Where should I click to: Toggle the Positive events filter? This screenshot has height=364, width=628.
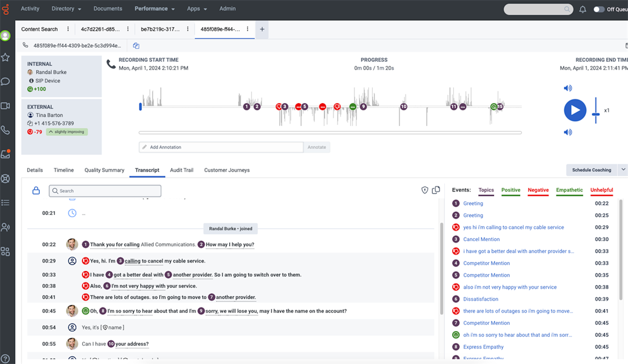point(511,190)
